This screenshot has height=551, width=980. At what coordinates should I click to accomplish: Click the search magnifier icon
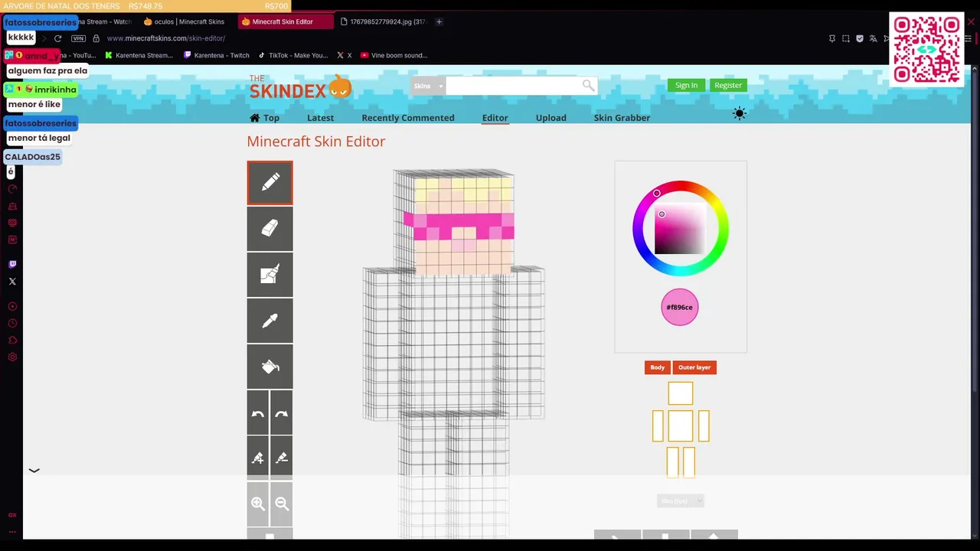588,86
